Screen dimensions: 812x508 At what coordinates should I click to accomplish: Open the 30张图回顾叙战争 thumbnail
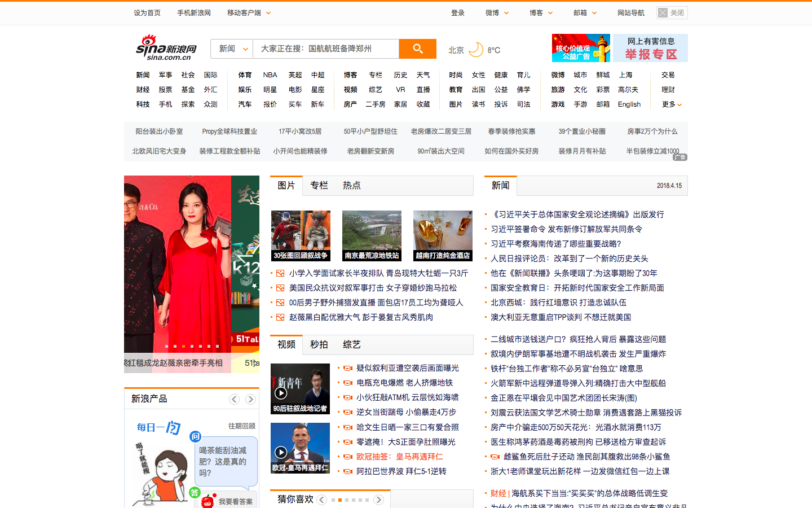pyautogui.click(x=301, y=236)
